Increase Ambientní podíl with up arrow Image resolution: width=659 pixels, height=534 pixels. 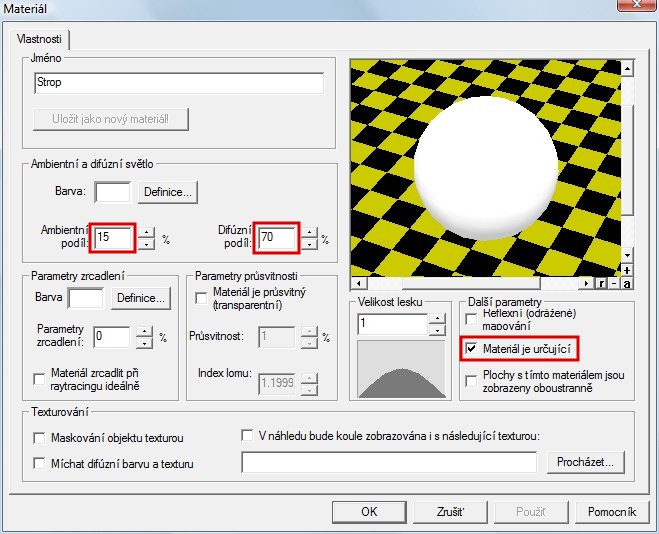pos(146,232)
